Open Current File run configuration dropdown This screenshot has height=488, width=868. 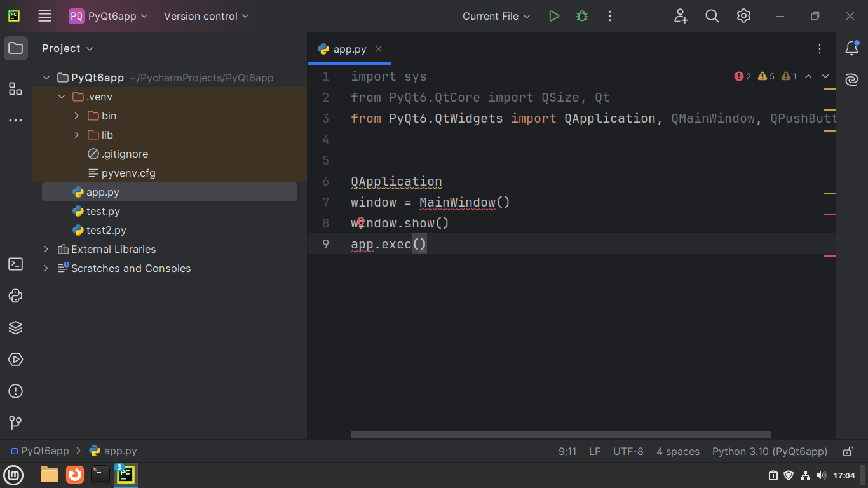tap(496, 16)
